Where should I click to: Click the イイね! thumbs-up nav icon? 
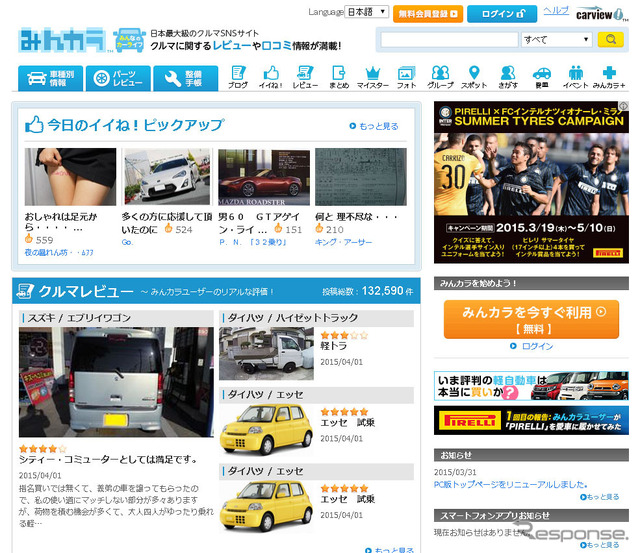pyautogui.click(x=271, y=77)
